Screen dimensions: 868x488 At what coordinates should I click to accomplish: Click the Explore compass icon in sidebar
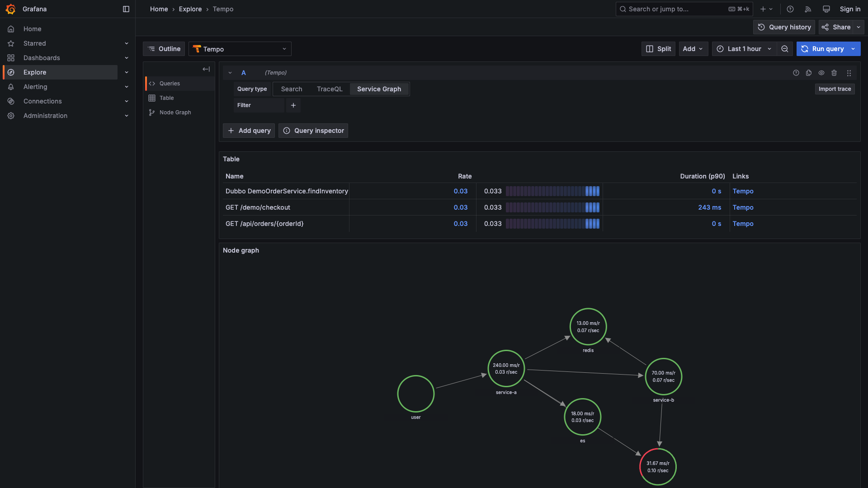(x=11, y=72)
